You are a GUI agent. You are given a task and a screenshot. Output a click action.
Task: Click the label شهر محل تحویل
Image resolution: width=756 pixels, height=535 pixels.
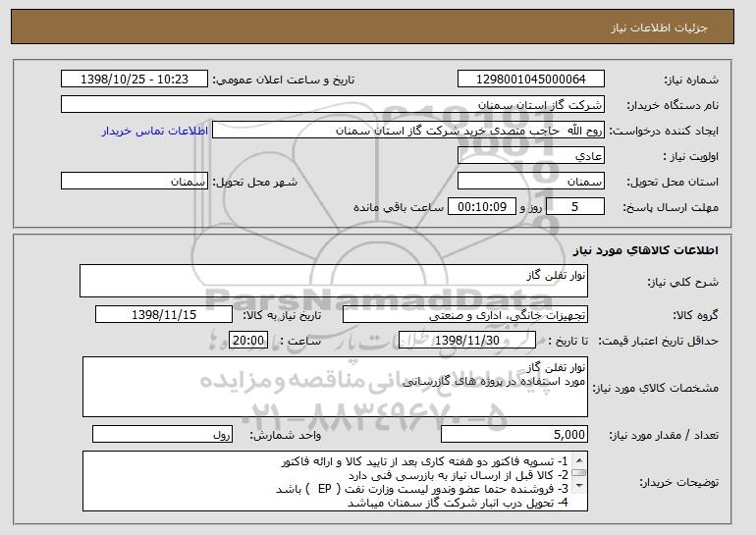pos(255,183)
